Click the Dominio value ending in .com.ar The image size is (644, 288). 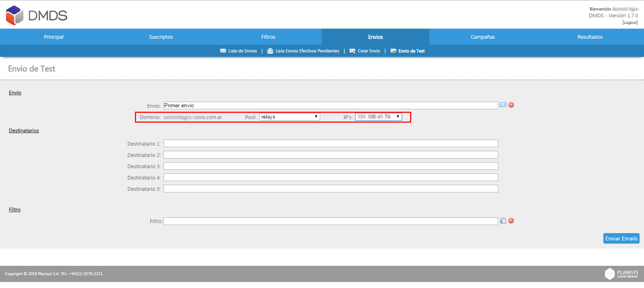pyautogui.click(x=193, y=117)
